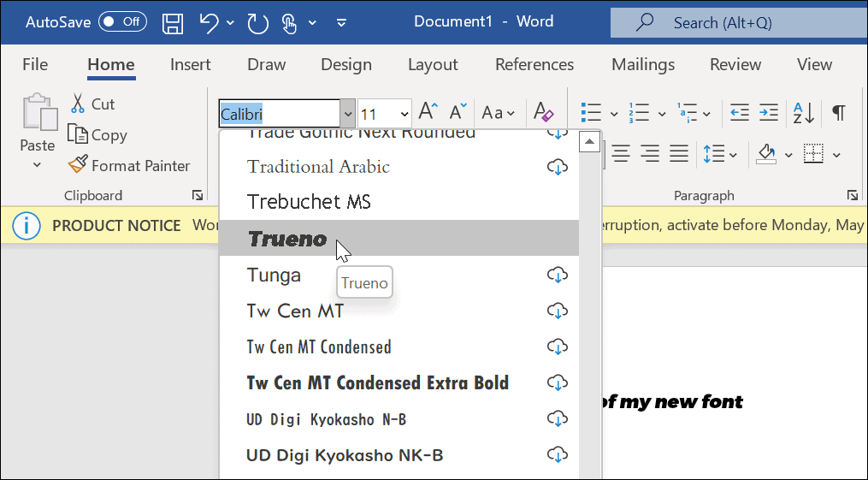Toggle the AutoSave switch
Image resolution: width=868 pixels, height=480 pixels.
click(x=122, y=22)
